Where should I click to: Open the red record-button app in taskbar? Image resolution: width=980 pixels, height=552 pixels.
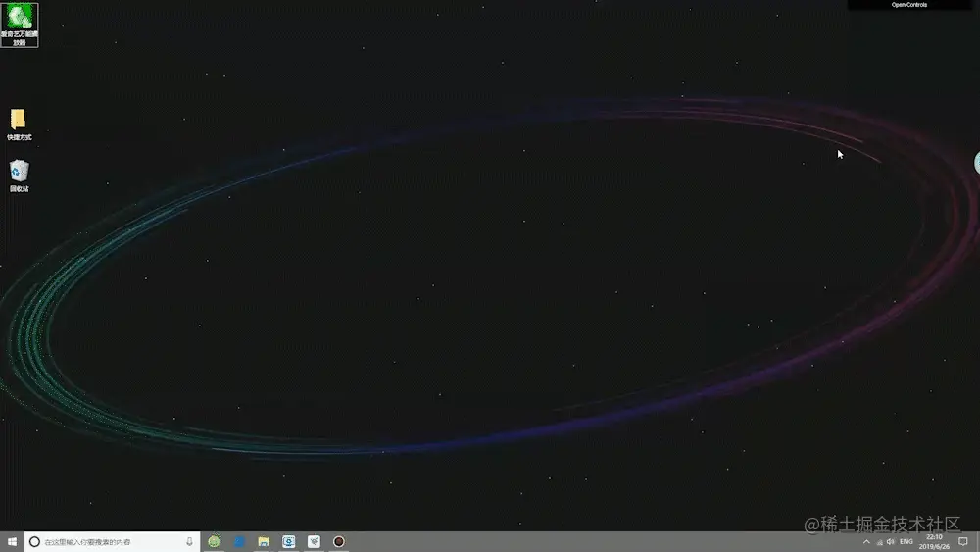[339, 541]
